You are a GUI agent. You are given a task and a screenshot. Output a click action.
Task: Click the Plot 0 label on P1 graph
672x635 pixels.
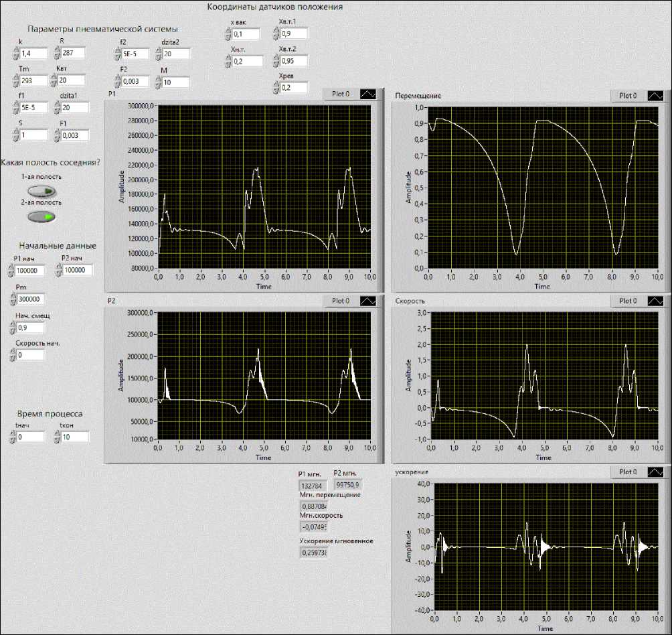click(x=341, y=94)
